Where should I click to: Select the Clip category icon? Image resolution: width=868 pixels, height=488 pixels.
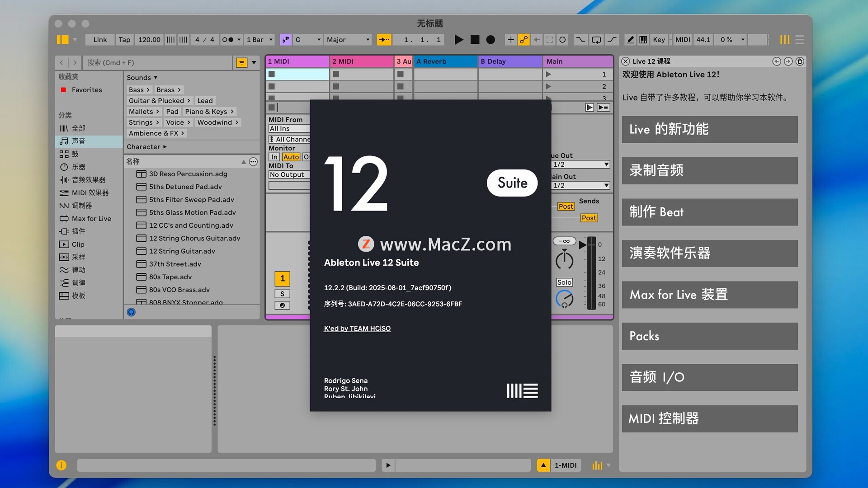pyautogui.click(x=64, y=244)
